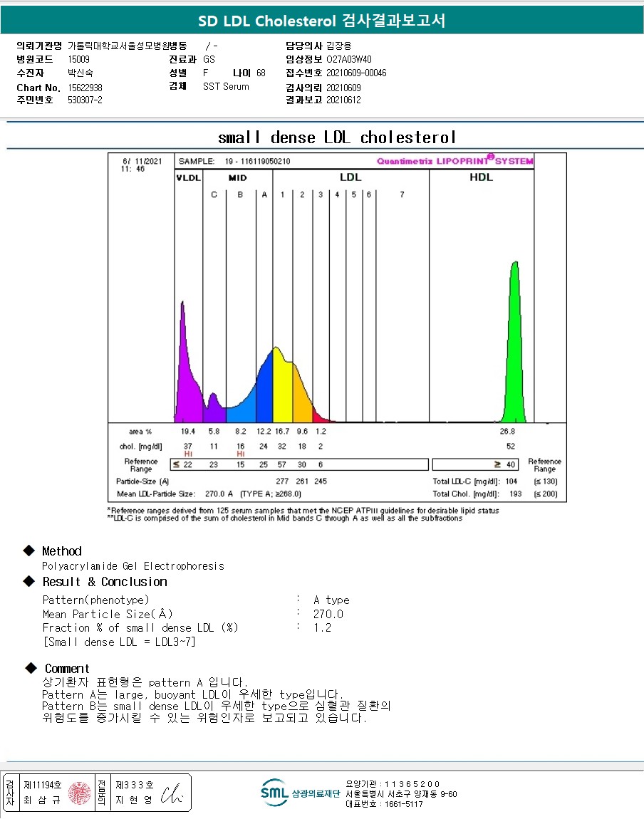
Task: Select Total Chol. value 193
Action: pyautogui.click(x=516, y=494)
